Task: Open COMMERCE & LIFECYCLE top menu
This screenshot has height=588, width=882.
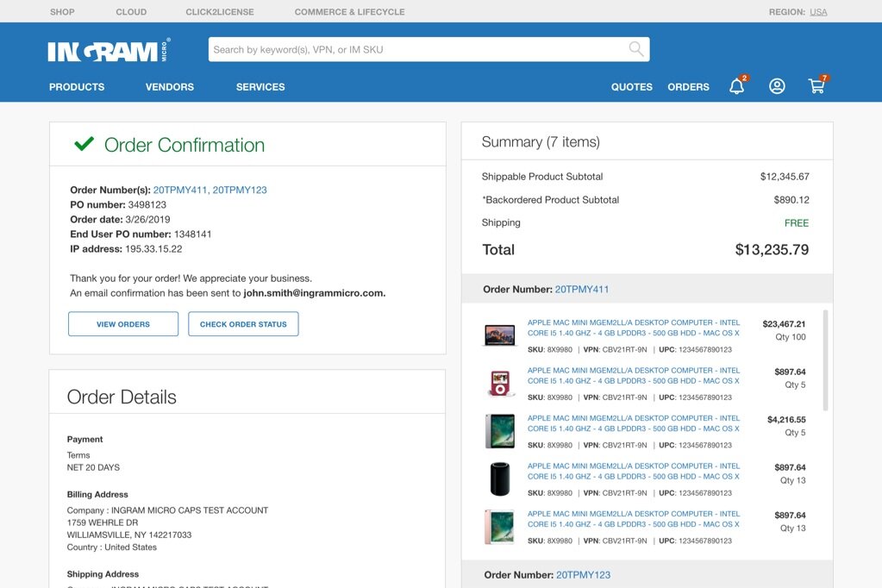Action: (349, 12)
